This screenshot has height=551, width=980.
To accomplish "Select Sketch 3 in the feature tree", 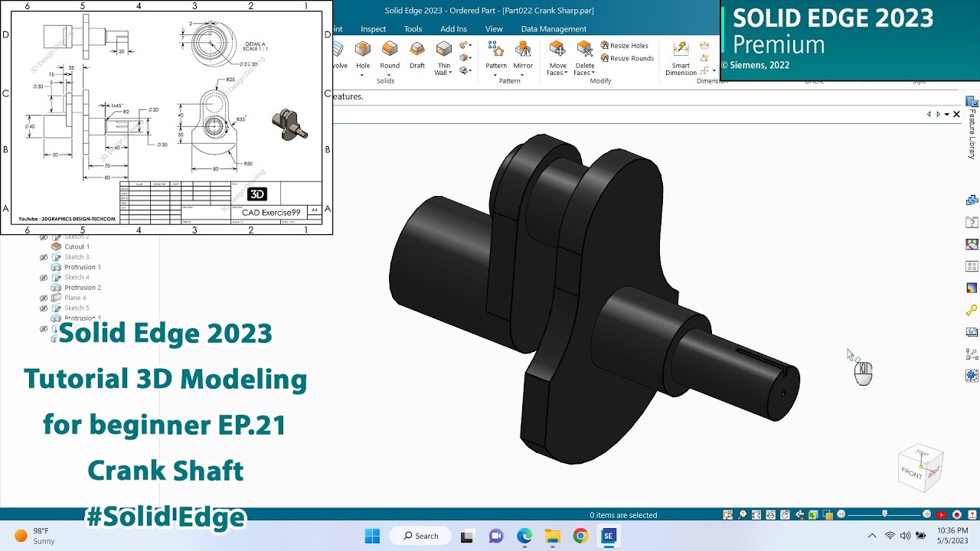I will pos(77,257).
